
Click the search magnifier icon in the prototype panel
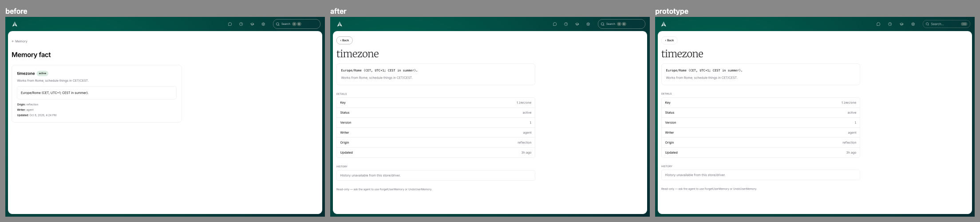[927, 24]
